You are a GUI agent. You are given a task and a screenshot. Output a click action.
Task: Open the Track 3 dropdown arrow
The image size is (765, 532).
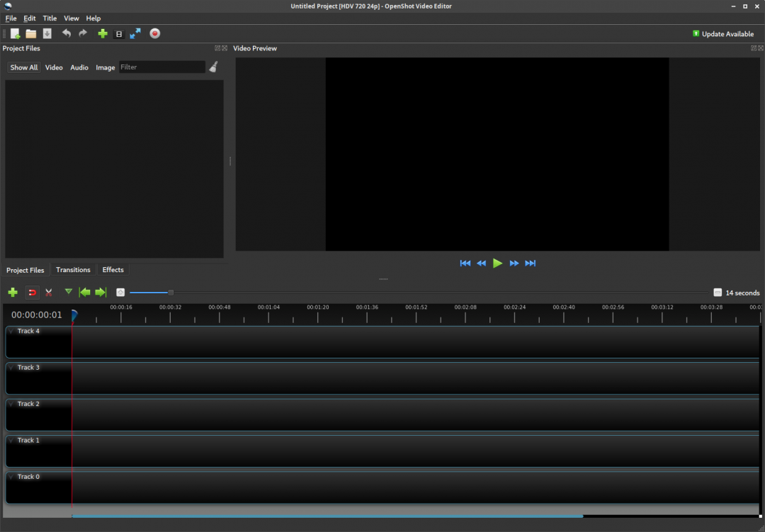coord(11,368)
